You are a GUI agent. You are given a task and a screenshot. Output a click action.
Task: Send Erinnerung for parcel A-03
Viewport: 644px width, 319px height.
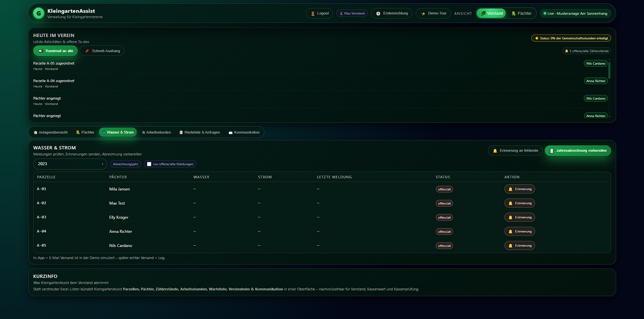coord(520,217)
